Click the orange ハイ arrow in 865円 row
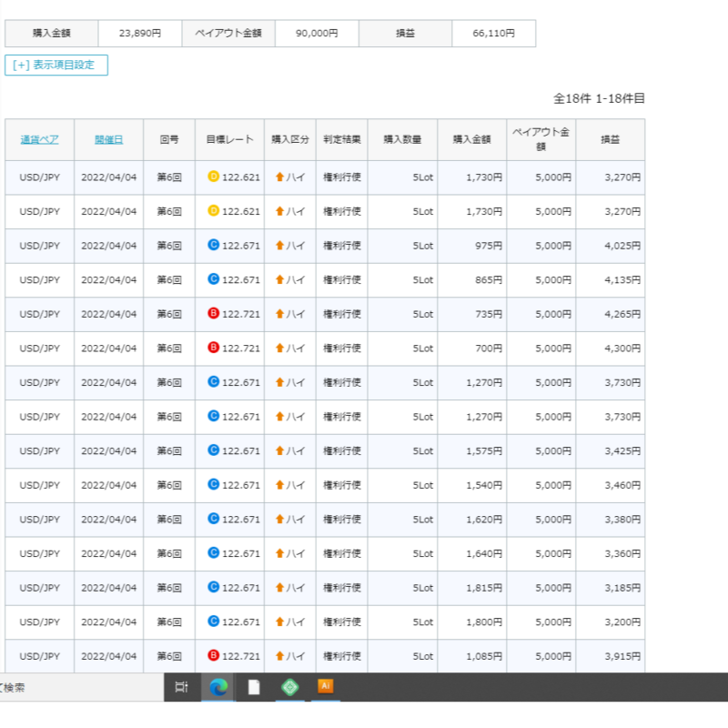 [279, 279]
